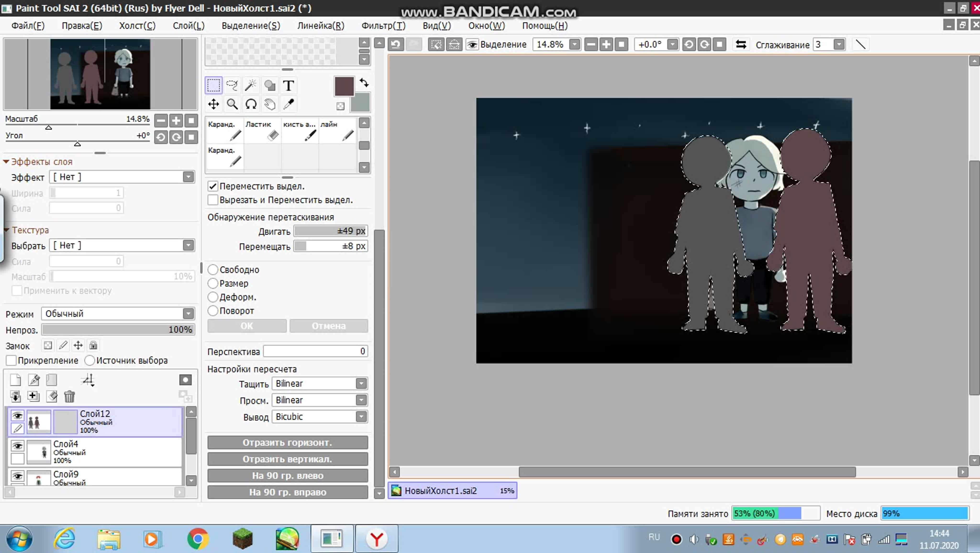Click Отразить вертикал. button
The image size is (980, 553).
[x=288, y=459]
